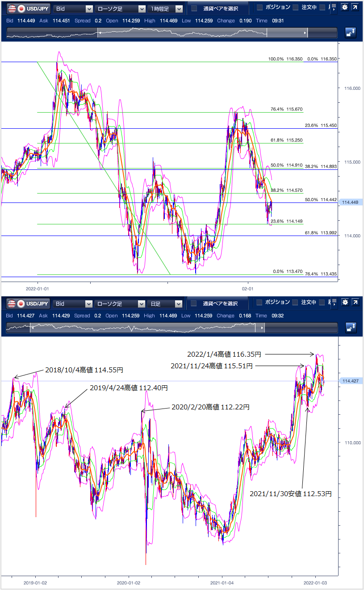Click navigator right arrow on 日足 chart
This screenshot has height=590, width=364.
pyautogui.click(x=262, y=328)
